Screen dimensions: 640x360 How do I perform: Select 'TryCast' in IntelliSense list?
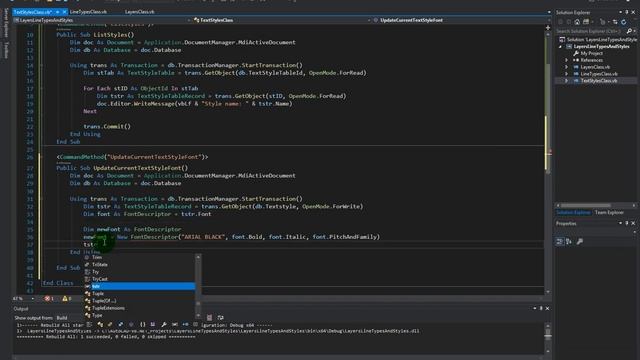pyautogui.click(x=140, y=279)
